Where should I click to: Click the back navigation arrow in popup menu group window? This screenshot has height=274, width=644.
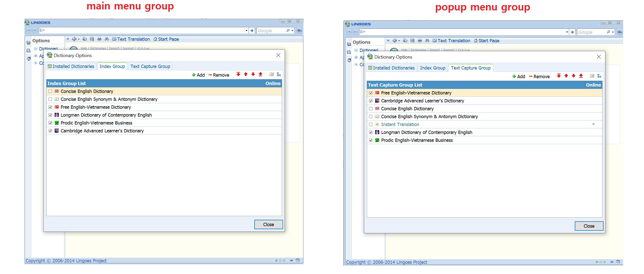coord(349,32)
